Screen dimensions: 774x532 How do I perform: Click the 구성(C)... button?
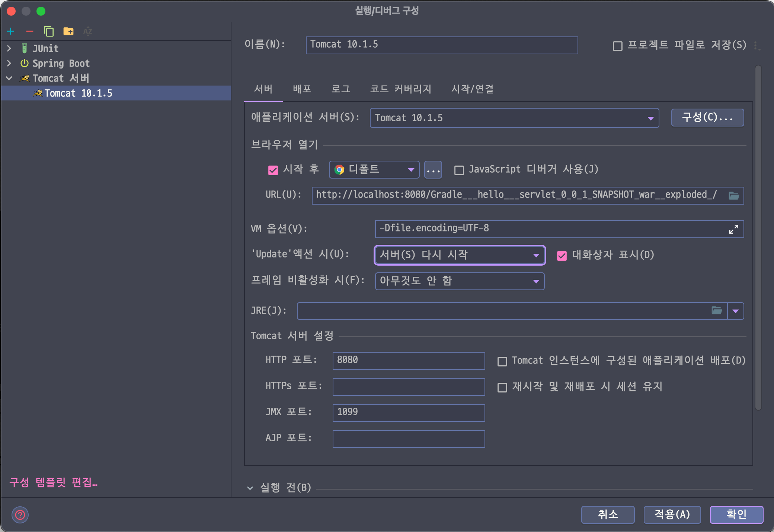pos(707,118)
